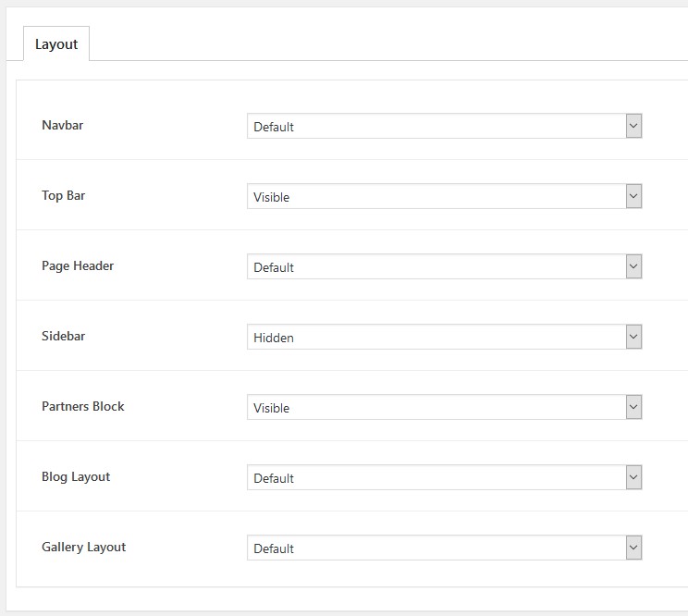Open the Partners Block select showing Visible
The image size is (688, 616).
pyautogui.click(x=445, y=407)
